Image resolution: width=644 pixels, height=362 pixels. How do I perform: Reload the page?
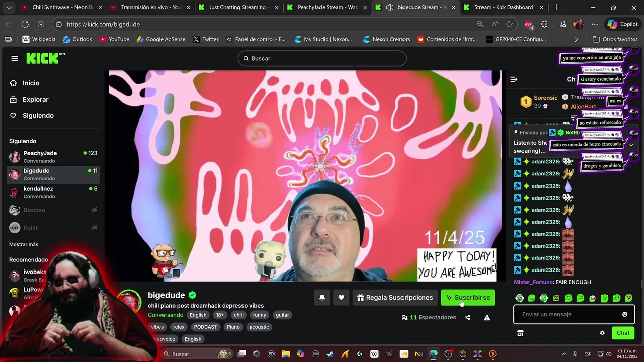(25, 24)
